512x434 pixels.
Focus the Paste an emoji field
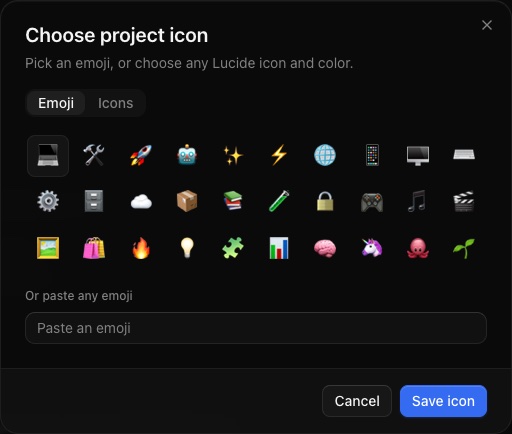click(256, 328)
